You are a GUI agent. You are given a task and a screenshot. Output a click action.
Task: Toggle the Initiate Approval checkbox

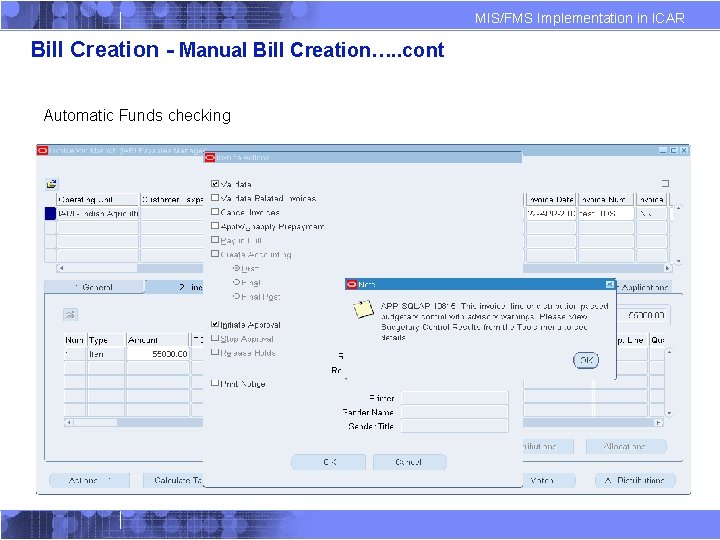214,324
